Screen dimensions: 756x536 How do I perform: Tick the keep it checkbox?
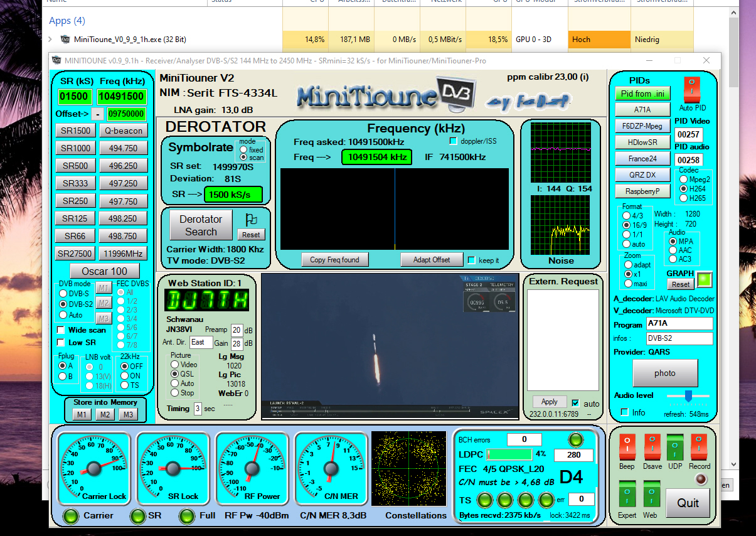coord(471,260)
